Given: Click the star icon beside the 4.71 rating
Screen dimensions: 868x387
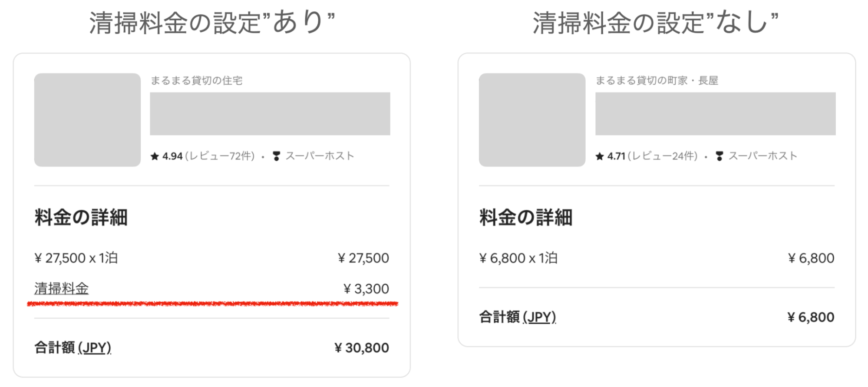Looking at the screenshot, I should point(600,156).
